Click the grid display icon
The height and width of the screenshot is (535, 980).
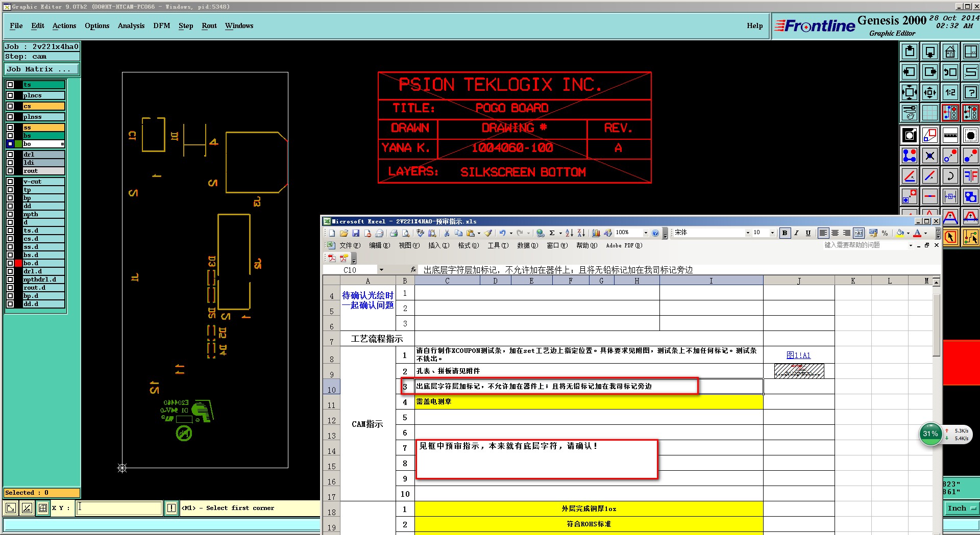coord(930,113)
